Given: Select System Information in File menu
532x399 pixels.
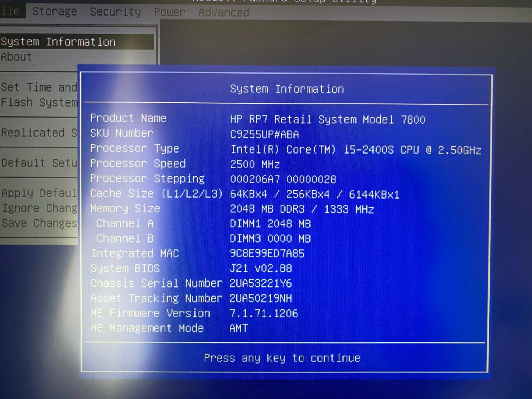Looking at the screenshot, I should click(x=77, y=42).
